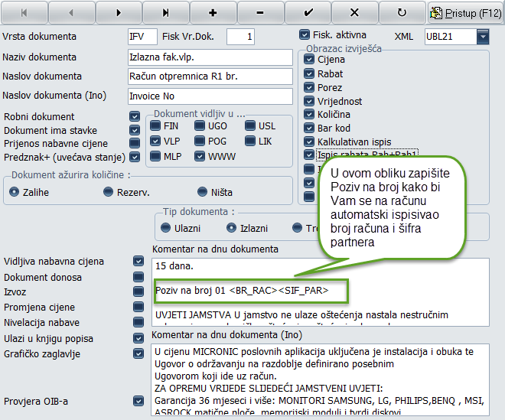Viewport: 505px width, 420px height.
Task: Refresh data with circular arrow button
Action: 402,13
